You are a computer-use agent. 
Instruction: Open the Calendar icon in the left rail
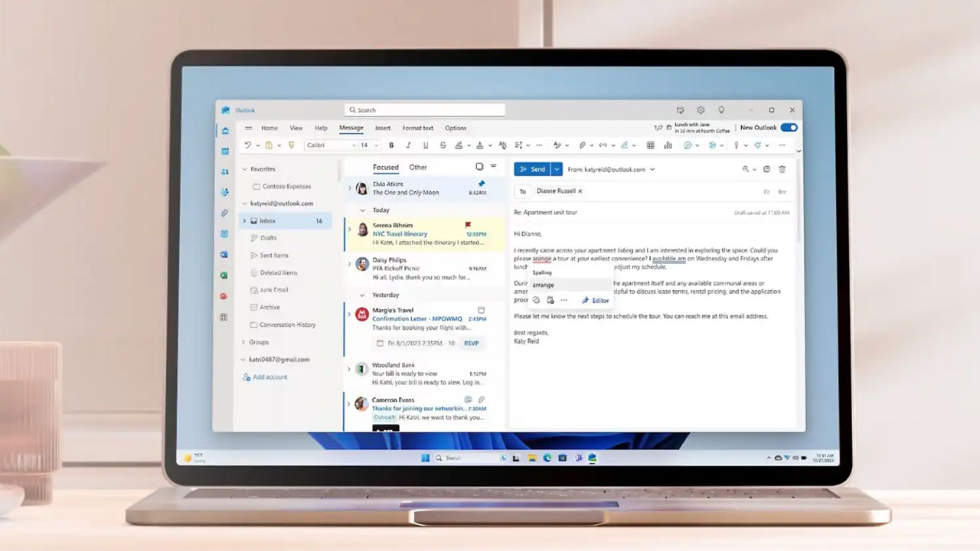pyautogui.click(x=224, y=152)
